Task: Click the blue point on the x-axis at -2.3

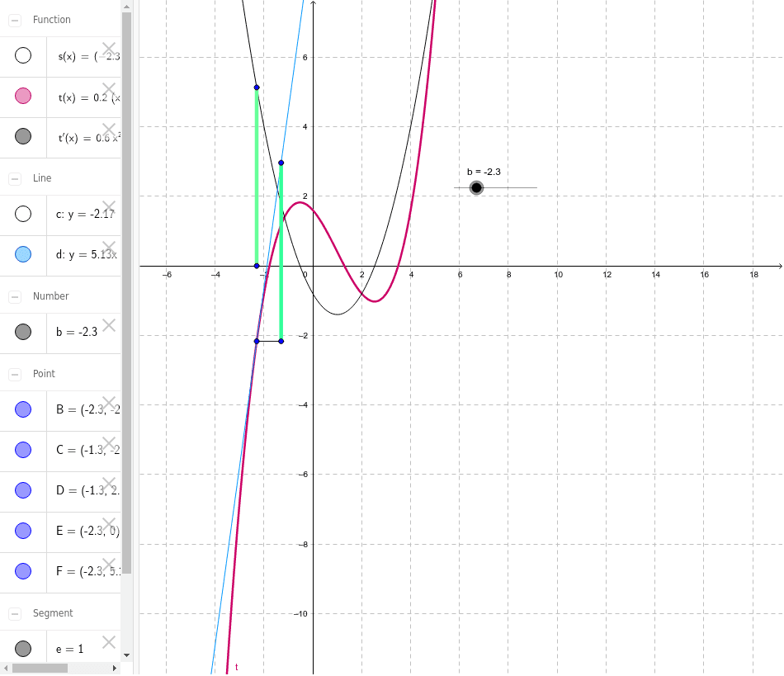Action: [x=257, y=266]
